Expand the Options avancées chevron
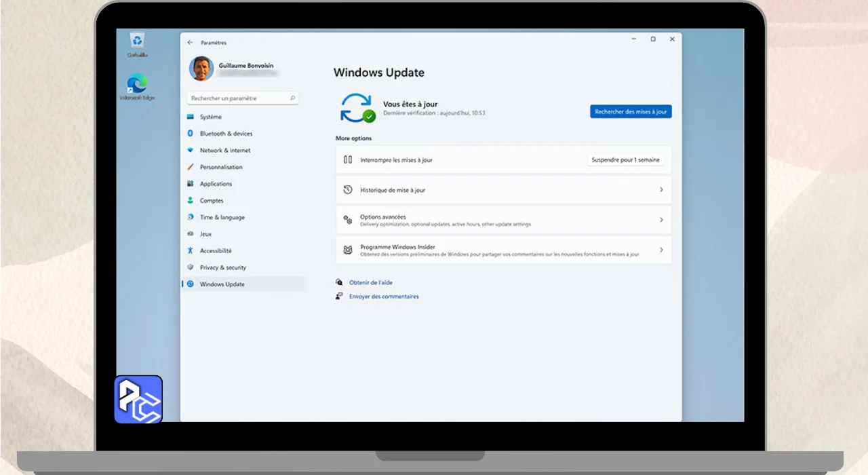Screen dimensions: 868x475 [x=661, y=220]
